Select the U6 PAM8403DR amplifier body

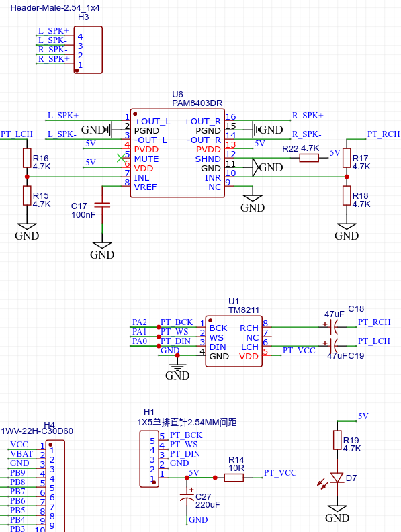point(177,153)
